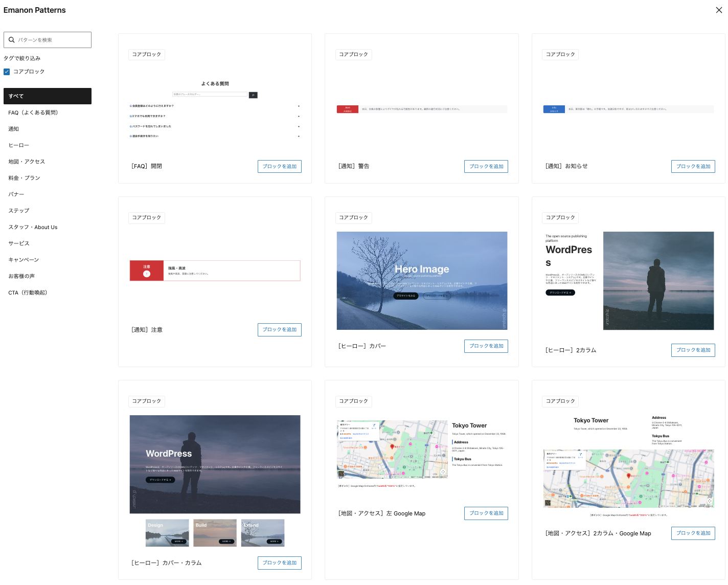The width and height of the screenshot is (728, 585).
Task: Filter patterns by 通知 category
Action: pos(14,129)
